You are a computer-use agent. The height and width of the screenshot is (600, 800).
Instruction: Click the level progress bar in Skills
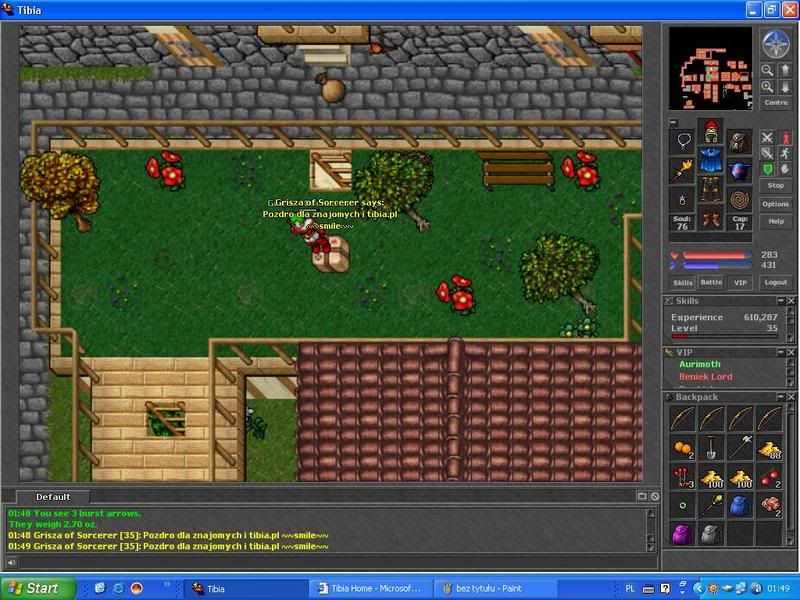(724, 336)
